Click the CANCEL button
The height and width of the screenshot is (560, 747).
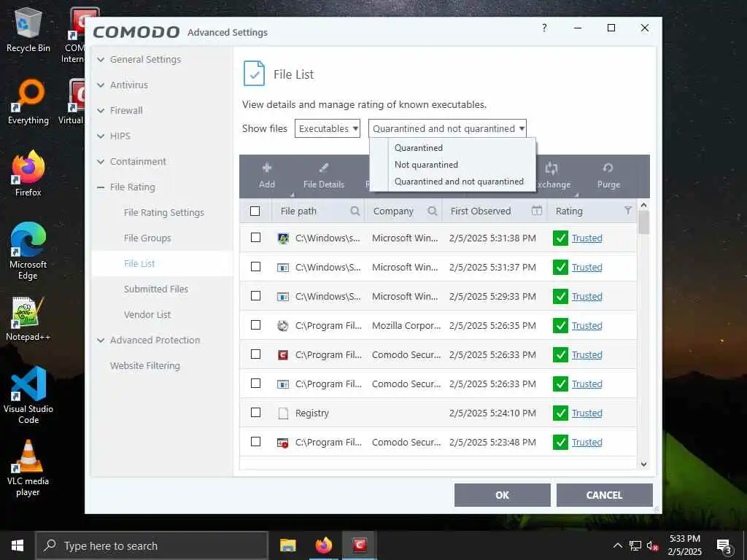pos(605,495)
